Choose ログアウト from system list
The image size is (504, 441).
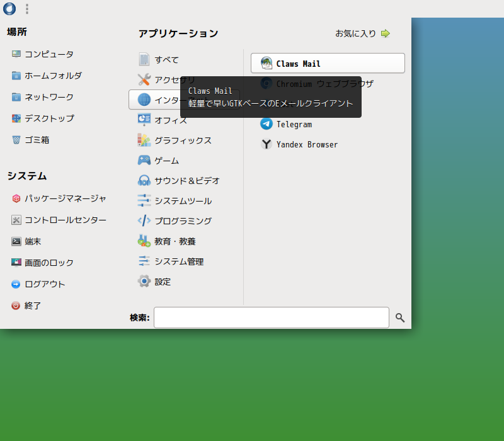pyautogui.click(x=38, y=284)
